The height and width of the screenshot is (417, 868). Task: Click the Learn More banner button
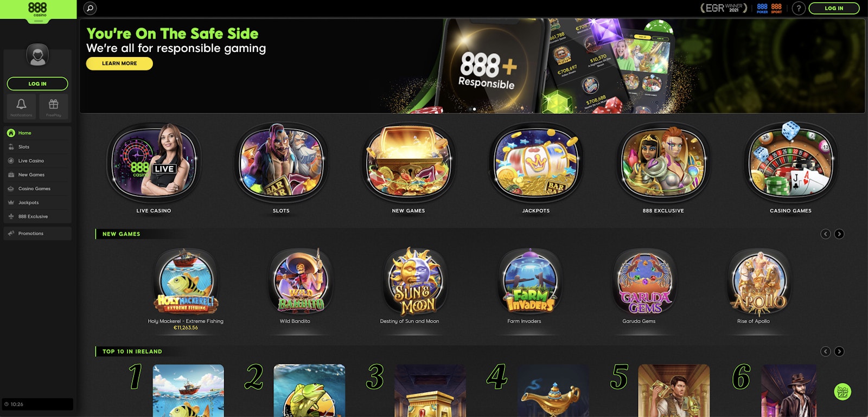pos(119,63)
